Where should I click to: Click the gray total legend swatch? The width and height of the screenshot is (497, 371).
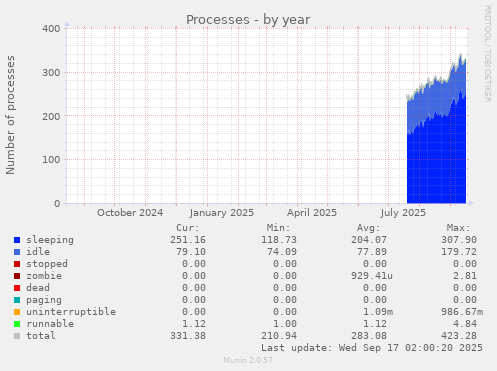pos(17,336)
